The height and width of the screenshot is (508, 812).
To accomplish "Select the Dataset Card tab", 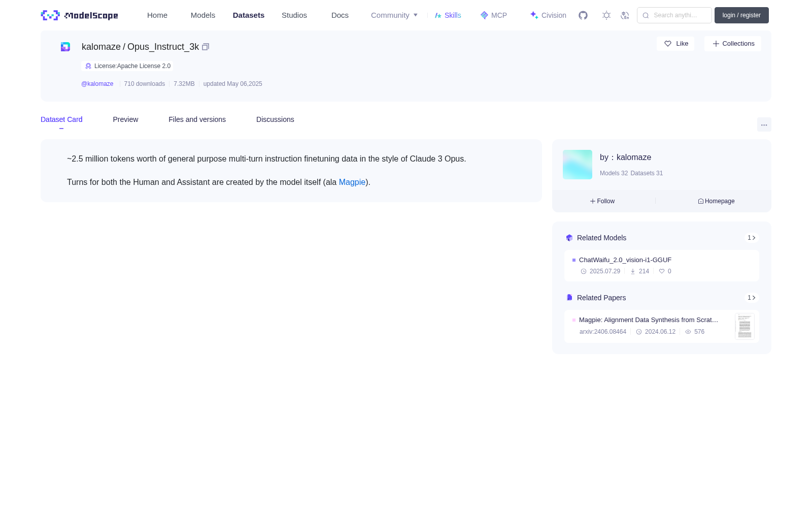I will (x=61, y=119).
